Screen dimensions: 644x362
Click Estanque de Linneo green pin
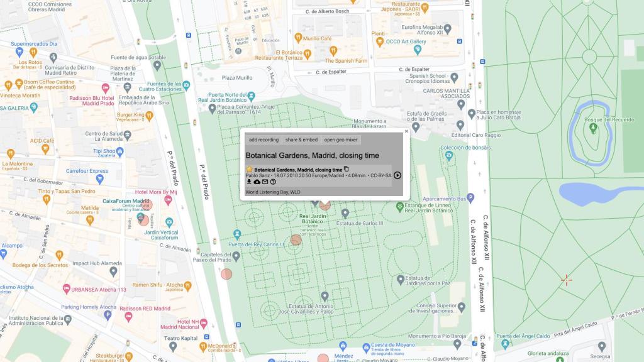(399, 207)
